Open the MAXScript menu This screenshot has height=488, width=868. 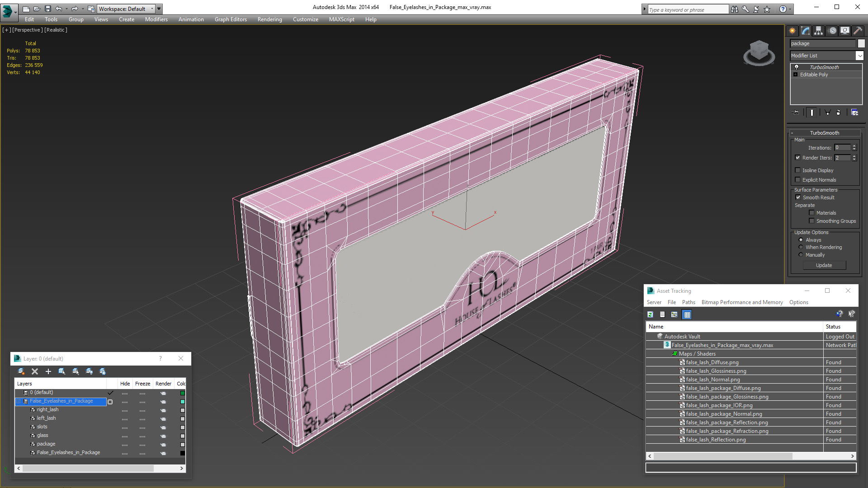coord(341,19)
